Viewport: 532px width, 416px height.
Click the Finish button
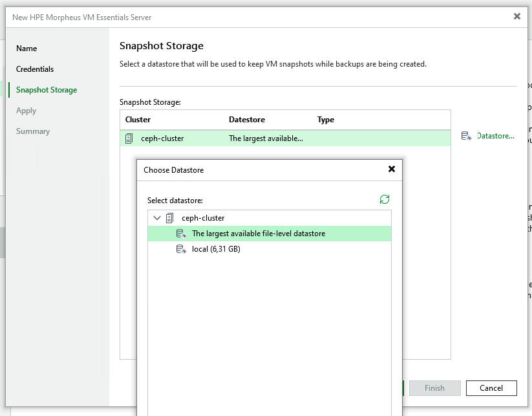434,388
